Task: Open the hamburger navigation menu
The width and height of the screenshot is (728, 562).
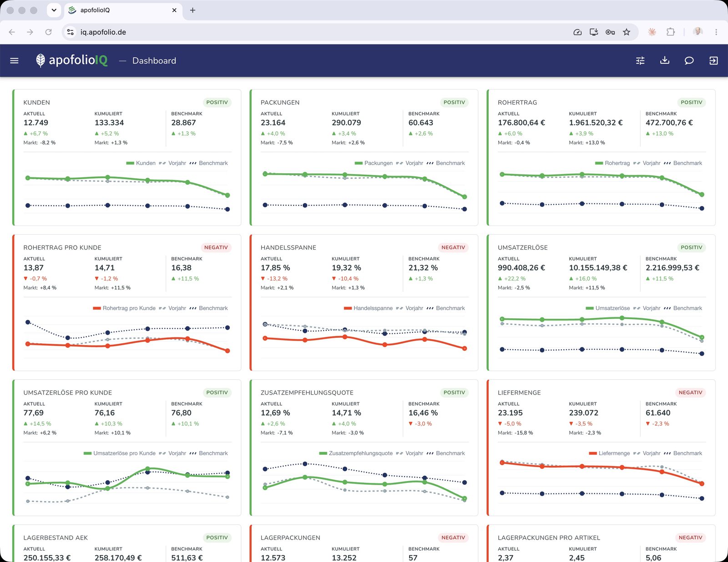Action: click(x=14, y=60)
